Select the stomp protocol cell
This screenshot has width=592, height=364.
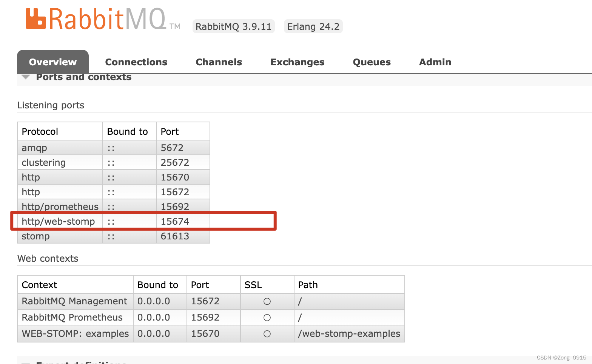tap(60, 236)
